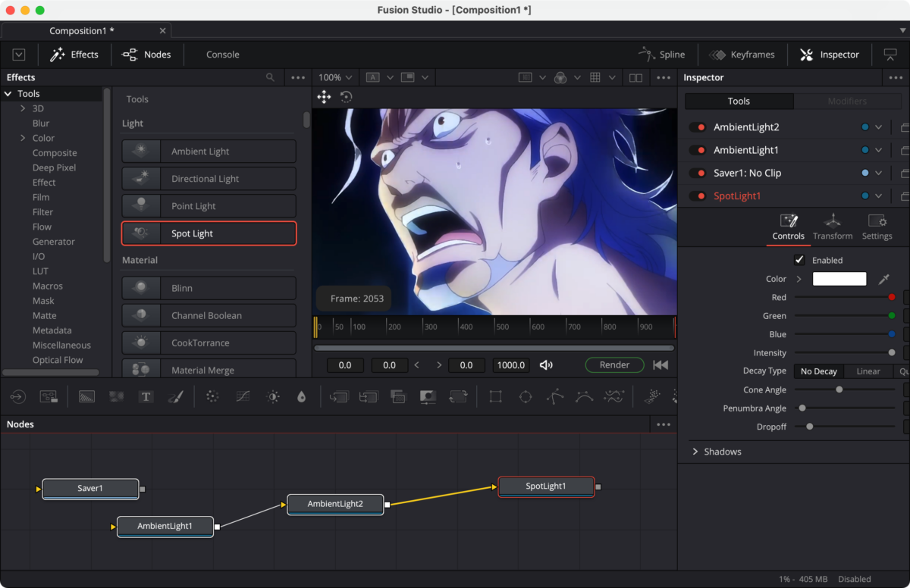Toggle AmbientLight1 enable switch in Inspector
The image size is (910, 588).
click(697, 150)
